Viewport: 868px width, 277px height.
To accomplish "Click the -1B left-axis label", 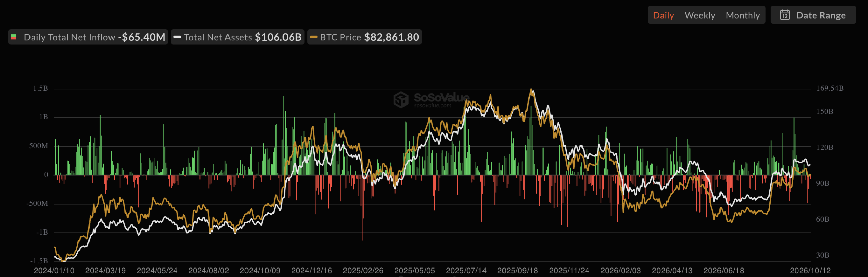I will [x=42, y=232].
